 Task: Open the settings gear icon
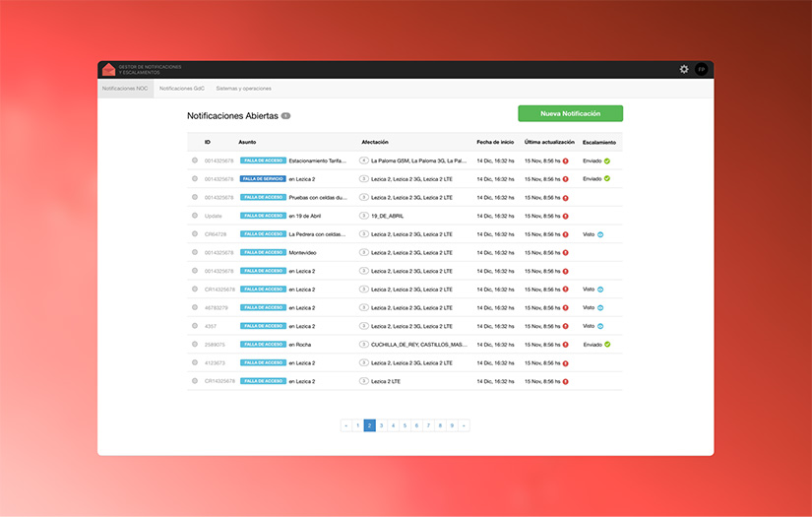684,69
